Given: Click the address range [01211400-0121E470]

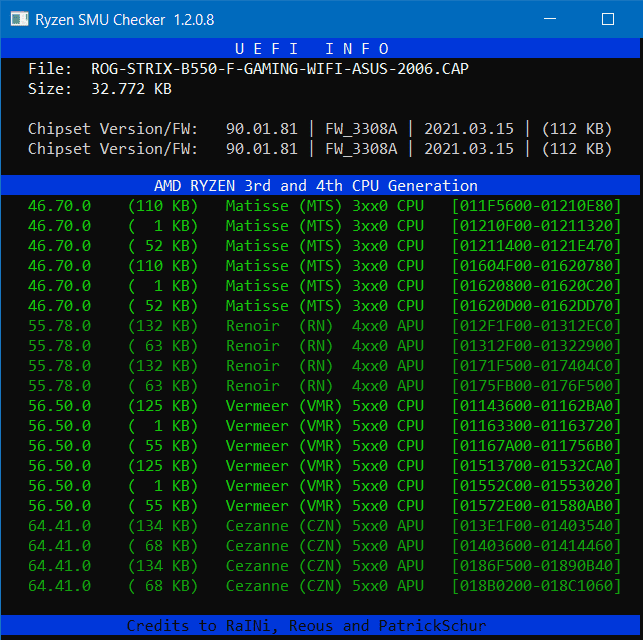Looking at the screenshot, I should coord(536,246).
